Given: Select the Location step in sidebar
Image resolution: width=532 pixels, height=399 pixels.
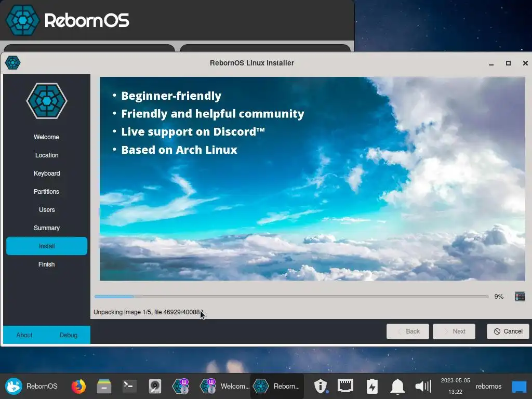Looking at the screenshot, I should point(47,155).
